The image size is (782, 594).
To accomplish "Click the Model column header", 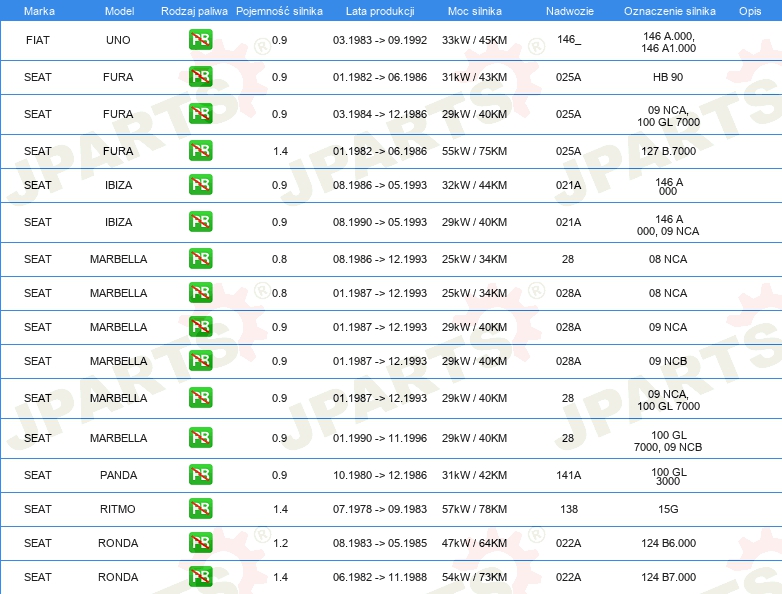I will click(119, 11).
